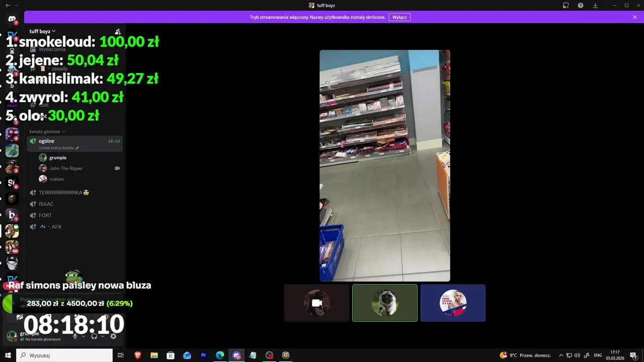This screenshot has width=644, height=362.
Task: Open microphone input options arrow
Action: tap(83, 336)
